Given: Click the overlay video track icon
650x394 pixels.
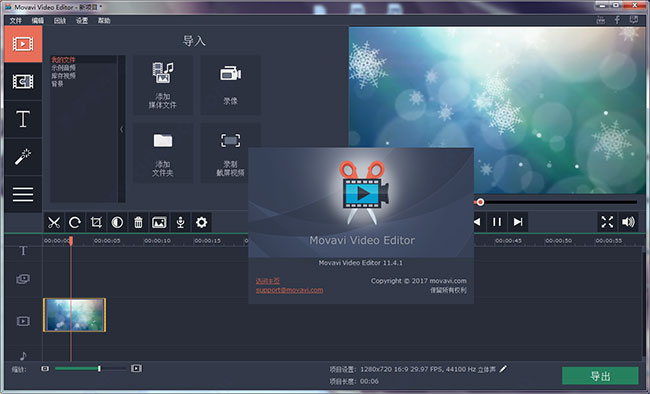Looking at the screenshot, I should point(23,279).
